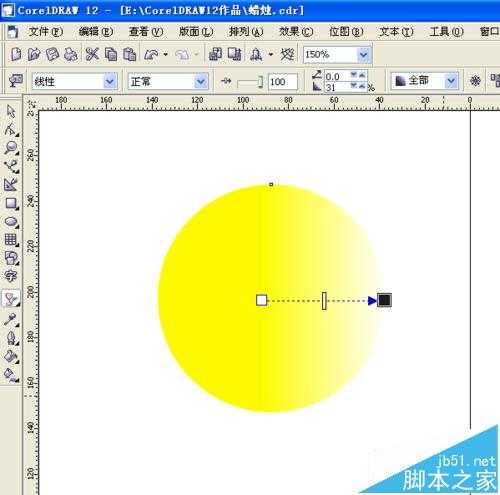Click the Cut scissors icon
Image resolution: width=500 pixels, height=495 pixels.
pos(92,54)
